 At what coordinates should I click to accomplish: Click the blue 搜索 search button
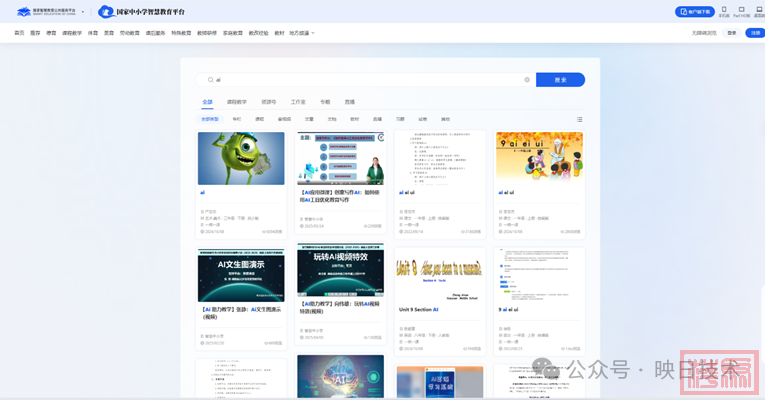(x=560, y=80)
